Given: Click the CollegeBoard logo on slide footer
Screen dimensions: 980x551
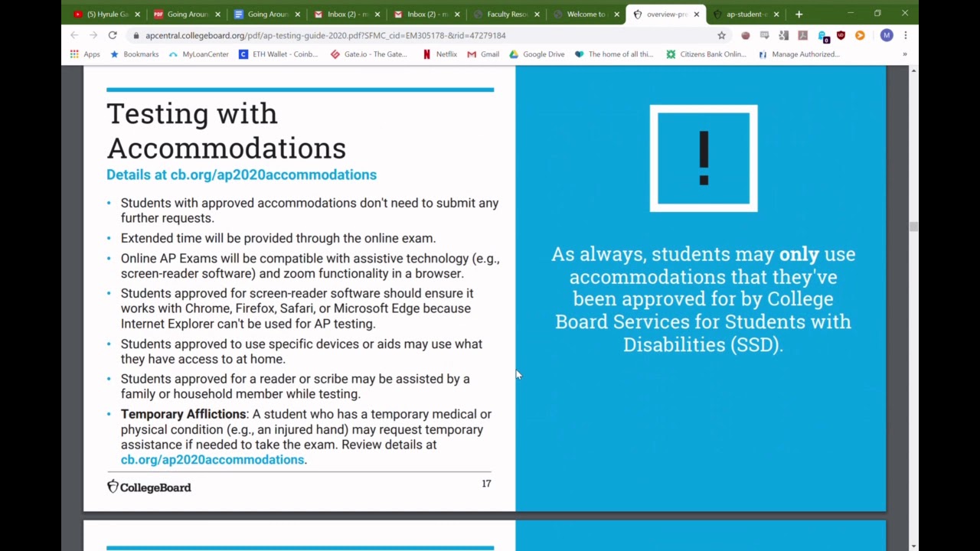Looking at the screenshot, I should (x=149, y=487).
